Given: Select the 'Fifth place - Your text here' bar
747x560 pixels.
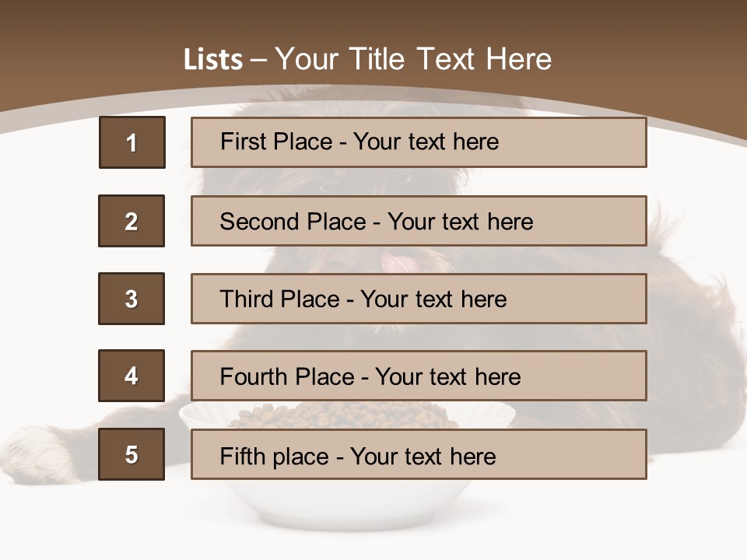Looking at the screenshot, I should coord(419,453).
